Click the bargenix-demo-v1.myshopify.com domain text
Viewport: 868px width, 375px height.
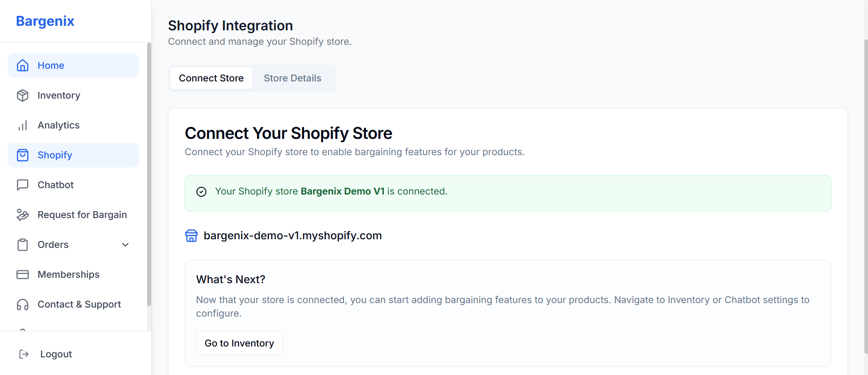(293, 236)
